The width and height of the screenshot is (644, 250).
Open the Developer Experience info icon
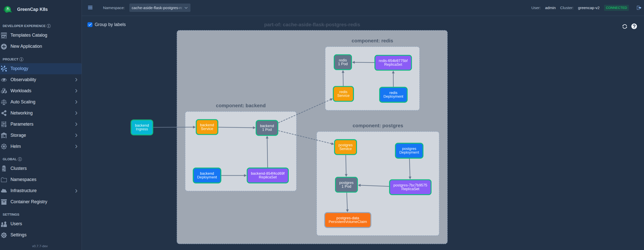(49, 26)
